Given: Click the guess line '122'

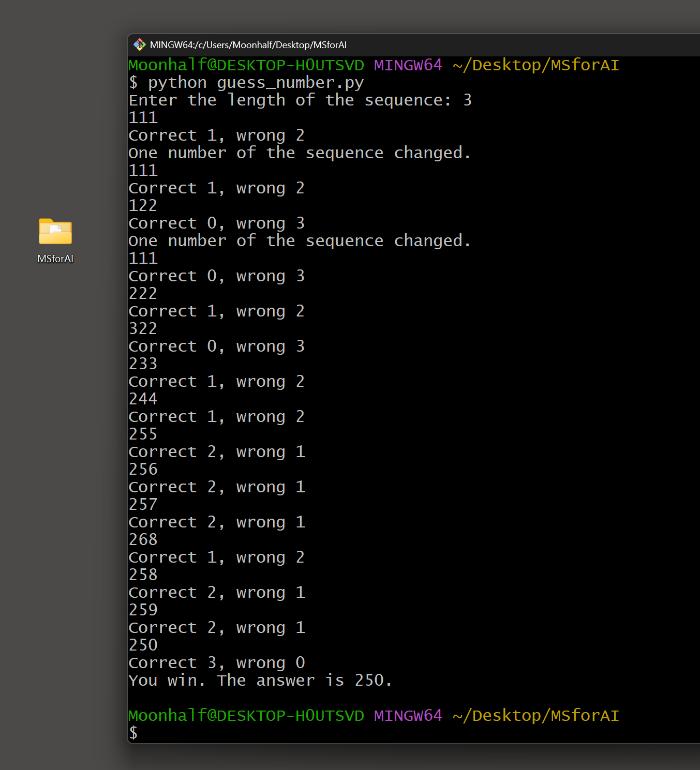Looking at the screenshot, I should 143,205.
